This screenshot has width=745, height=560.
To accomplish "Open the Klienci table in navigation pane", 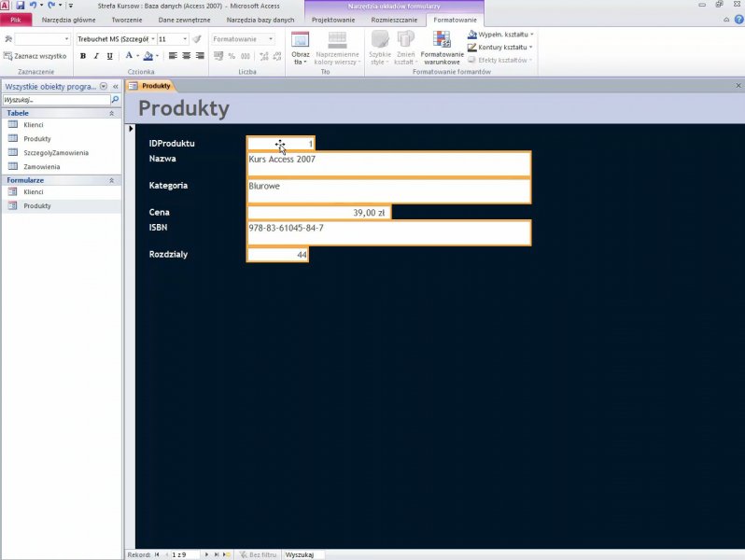I will (x=34, y=124).
